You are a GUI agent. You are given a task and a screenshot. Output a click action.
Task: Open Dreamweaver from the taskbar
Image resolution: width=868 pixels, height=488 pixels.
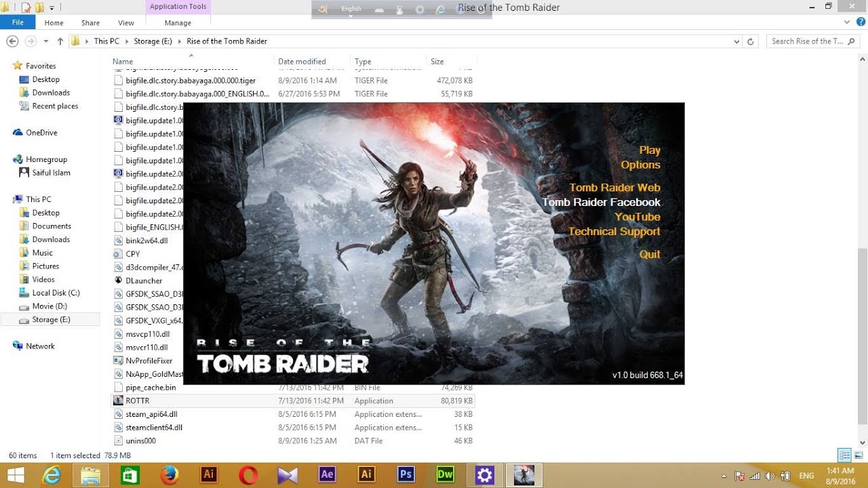click(x=445, y=475)
